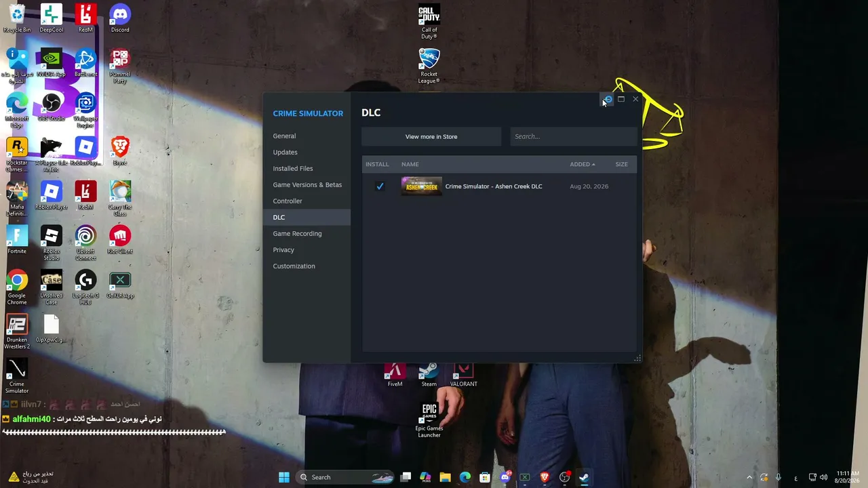Select the Riot Client desktop icon
Screen dimensions: 868x488
click(x=120, y=240)
